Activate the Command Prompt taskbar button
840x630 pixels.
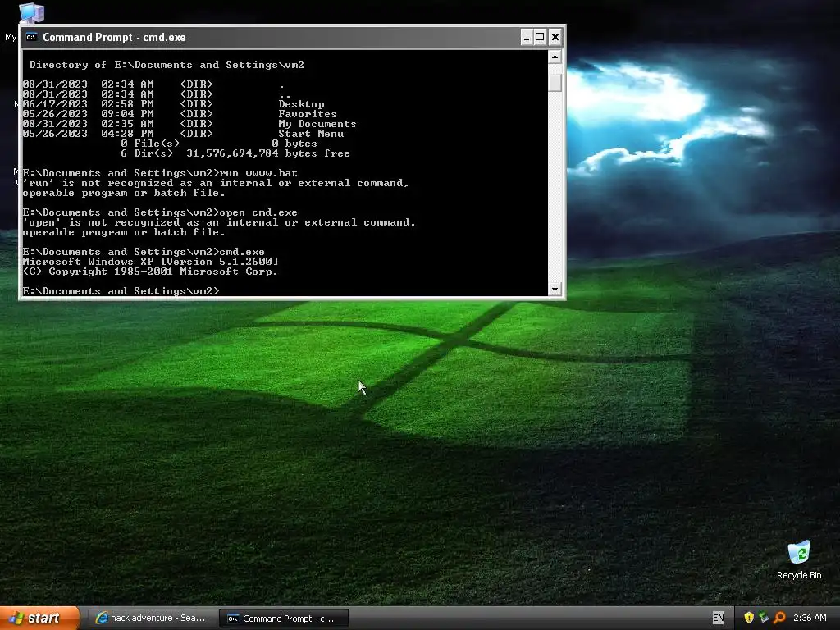click(283, 619)
